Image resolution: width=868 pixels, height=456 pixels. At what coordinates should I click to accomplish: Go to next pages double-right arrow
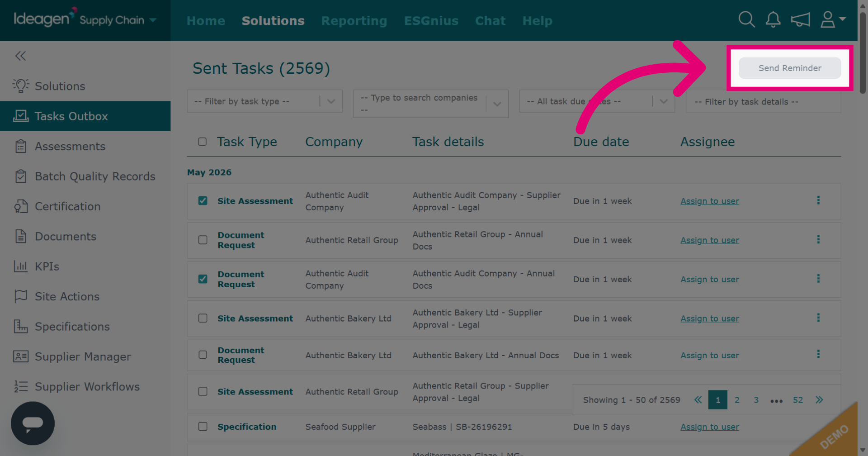click(819, 400)
